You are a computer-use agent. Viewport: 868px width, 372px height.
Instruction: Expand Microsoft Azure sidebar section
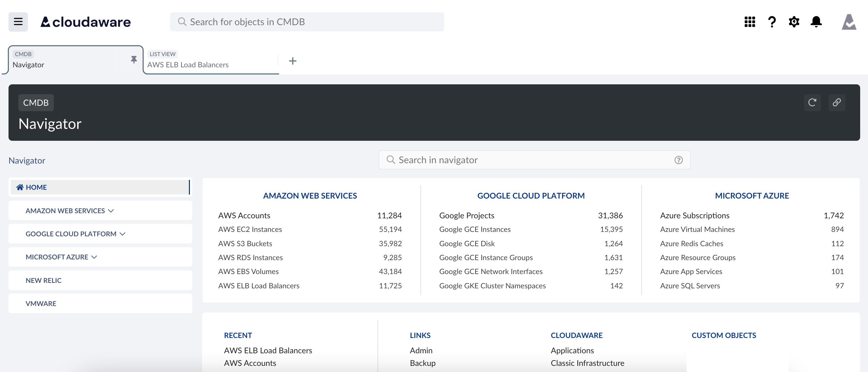pos(100,257)
